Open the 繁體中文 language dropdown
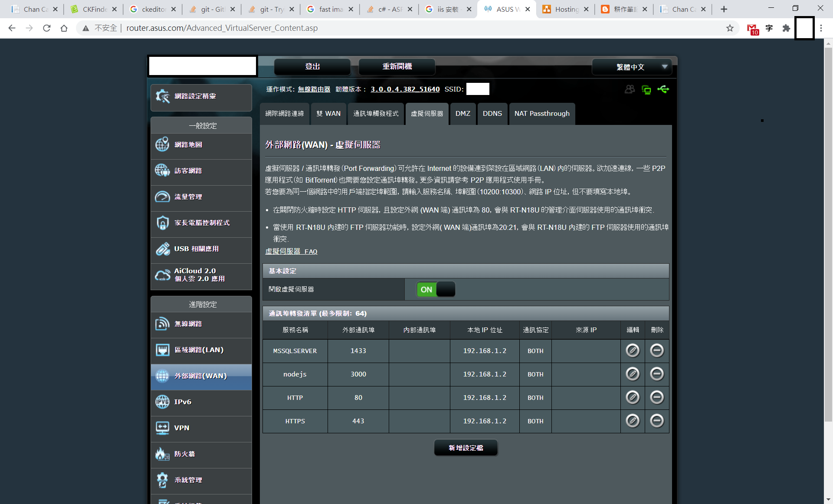Image resolution: width=833 pixels, height=504 pixels. coord(632,67)
